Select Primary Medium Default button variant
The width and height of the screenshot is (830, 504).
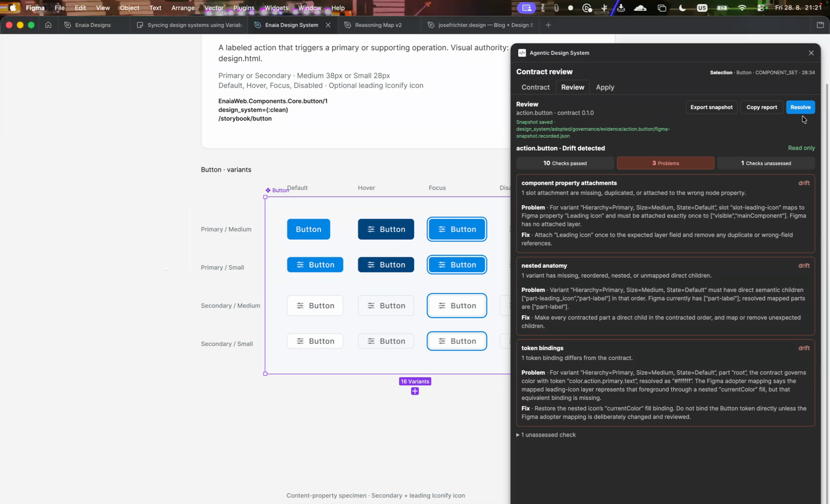click(x=309, y=229)
